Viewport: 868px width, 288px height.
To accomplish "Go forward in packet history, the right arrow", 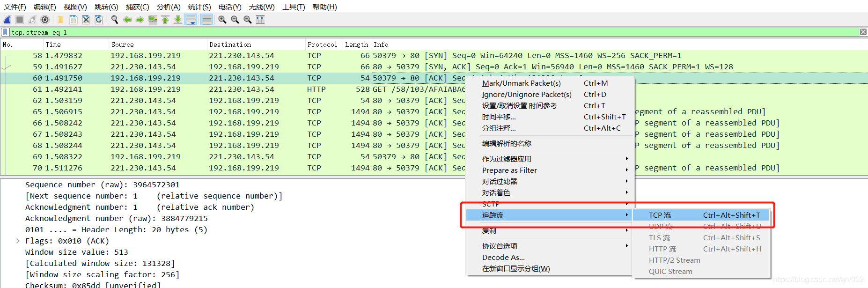I will pyautogui.click(x=140, y=20).
